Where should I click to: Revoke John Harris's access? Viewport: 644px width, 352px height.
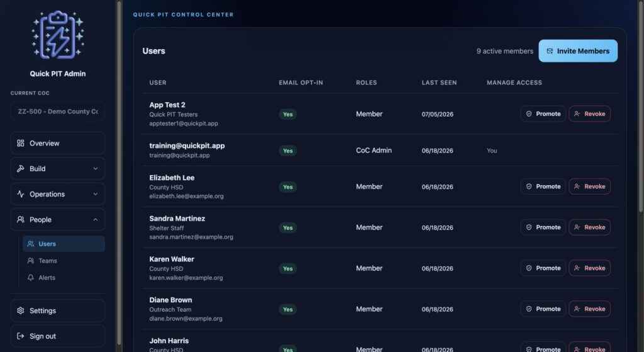point(589,348)
